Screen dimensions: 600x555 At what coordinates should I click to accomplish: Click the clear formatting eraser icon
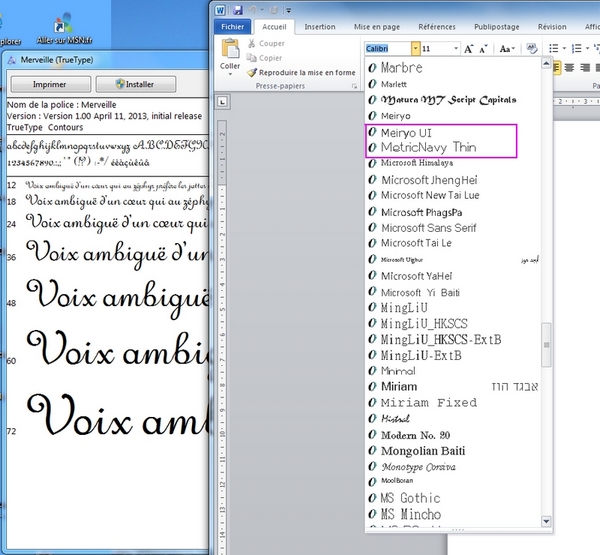532,48
